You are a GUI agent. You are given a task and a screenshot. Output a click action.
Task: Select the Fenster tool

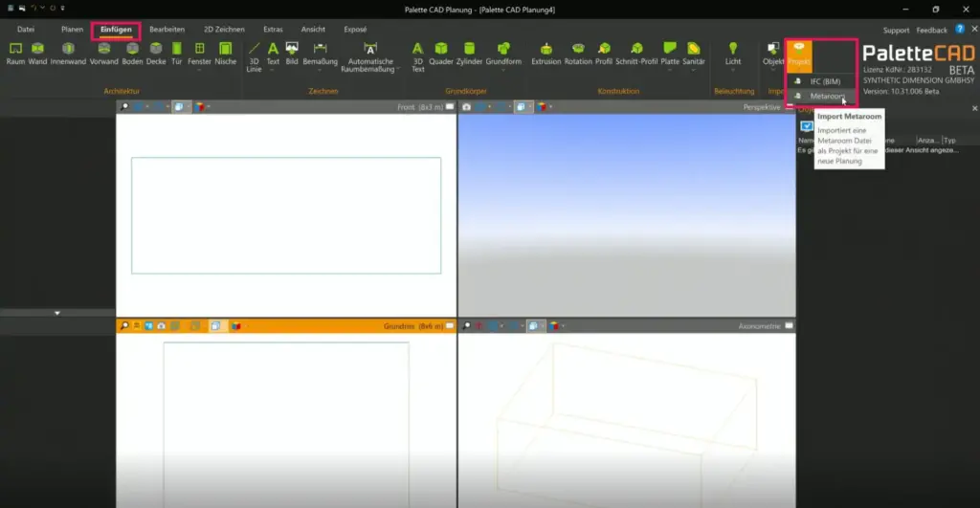coord(199,54)
